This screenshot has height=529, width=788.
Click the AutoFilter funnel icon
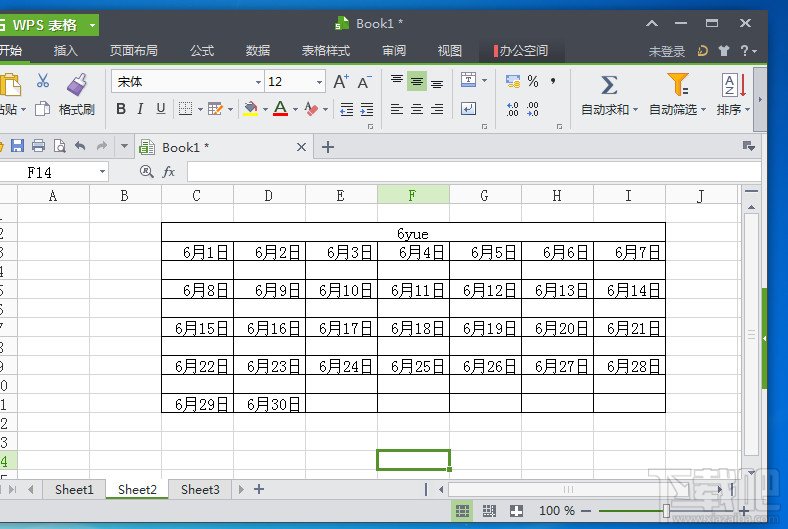(677, 84)
